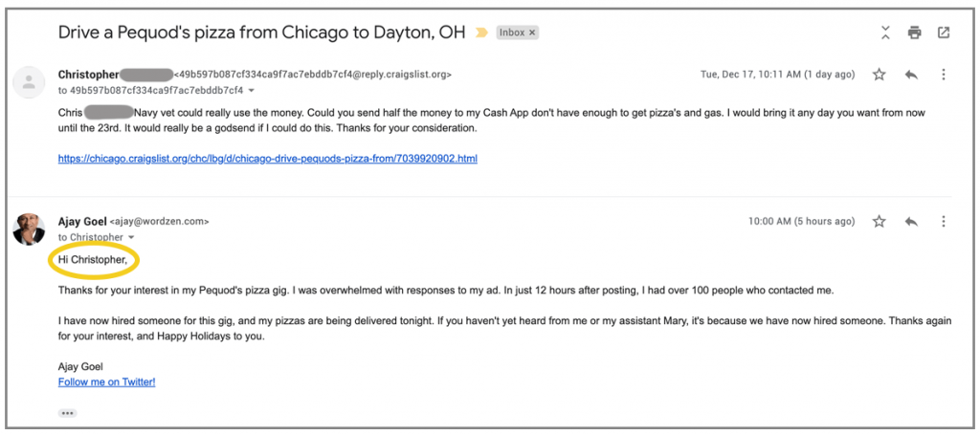Click the email subject line about Pequod's pizza

(x=261, y=33)
